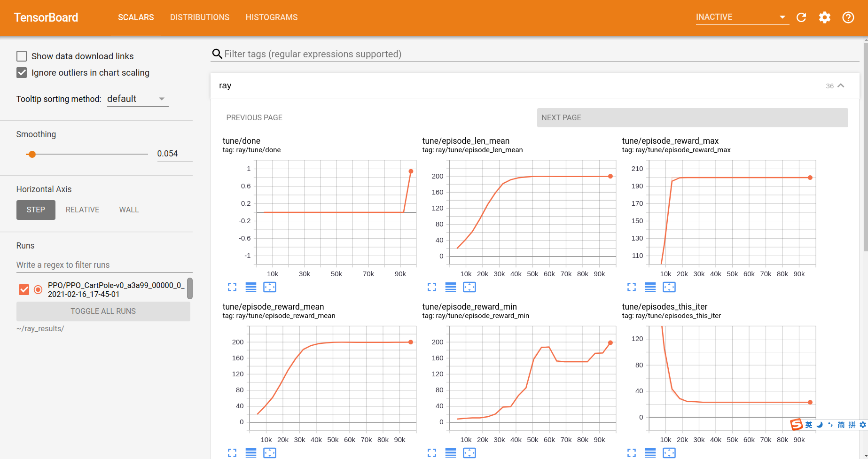Viewport: 868px width, 459px height.
Task: Click the Smoothing slider handle
Action: coord(32,154)
